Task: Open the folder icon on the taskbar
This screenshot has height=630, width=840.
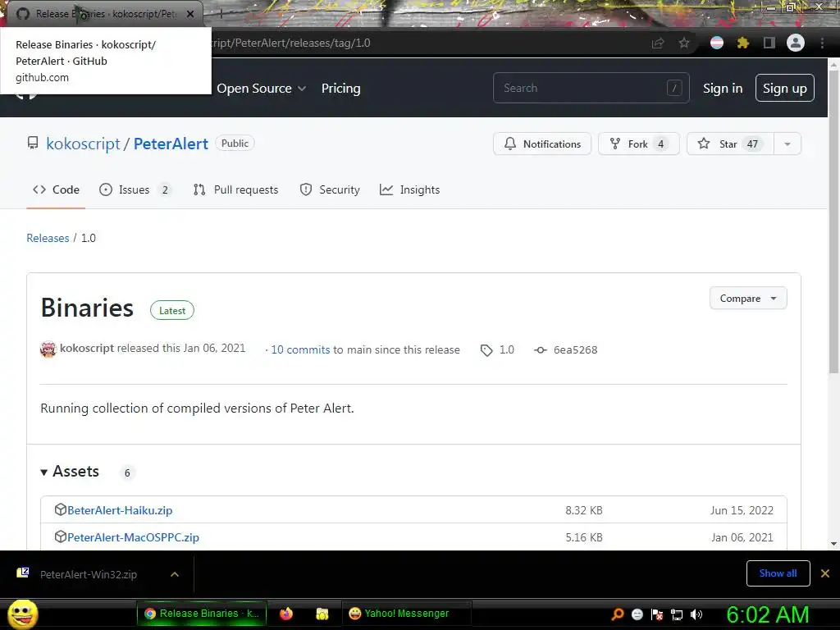Action: tap(322, 614)
